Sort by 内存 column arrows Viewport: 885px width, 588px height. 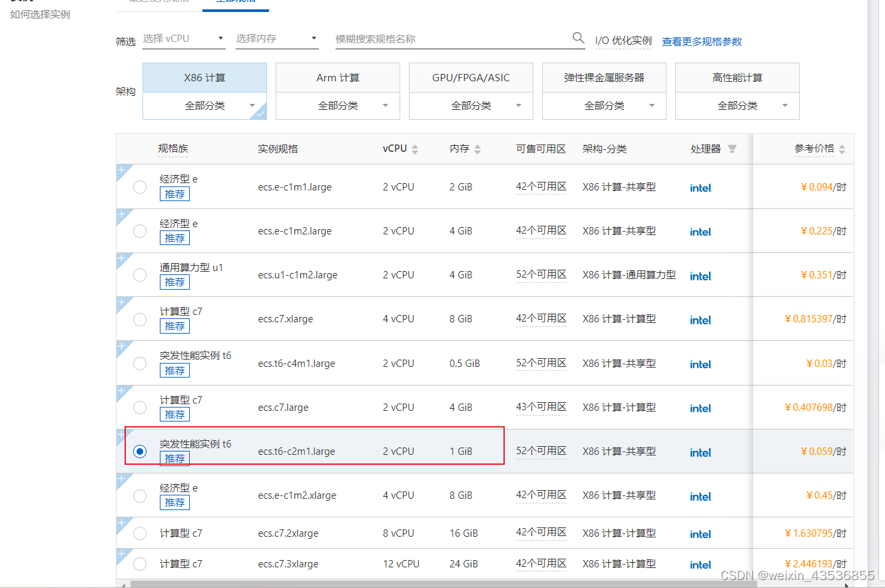point(477,149)
